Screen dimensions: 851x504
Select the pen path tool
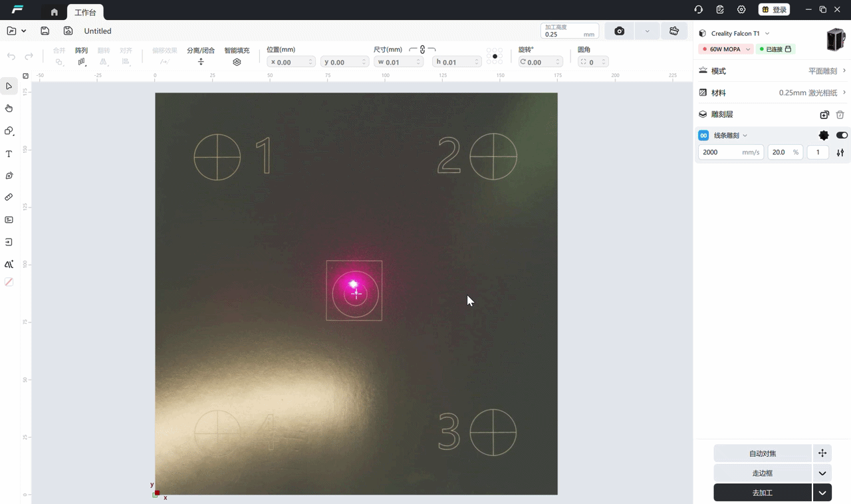point(9,176)
